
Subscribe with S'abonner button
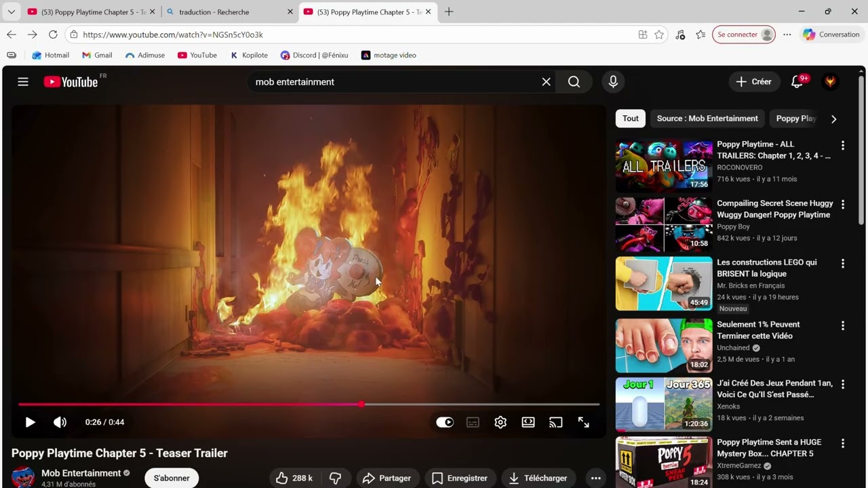(x=172, y=479)
